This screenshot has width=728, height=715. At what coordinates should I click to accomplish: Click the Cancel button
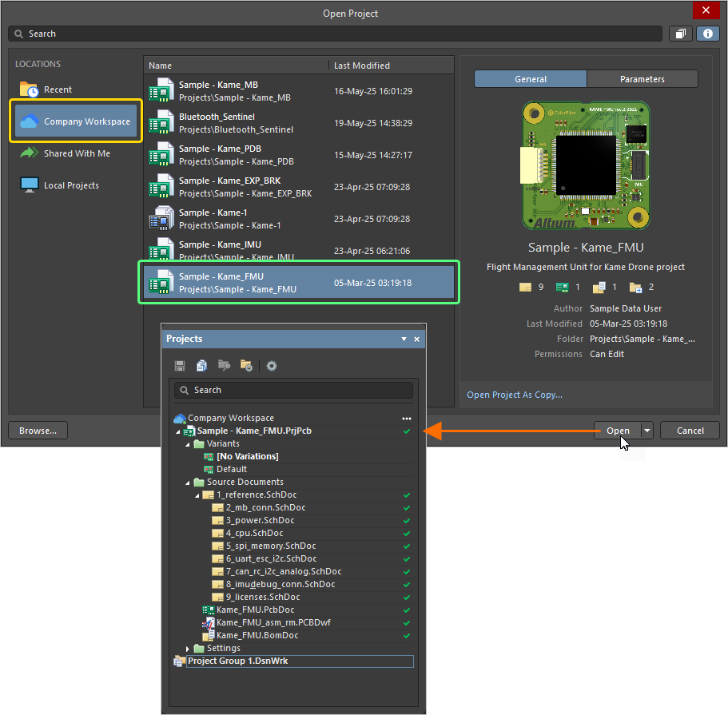690,431
